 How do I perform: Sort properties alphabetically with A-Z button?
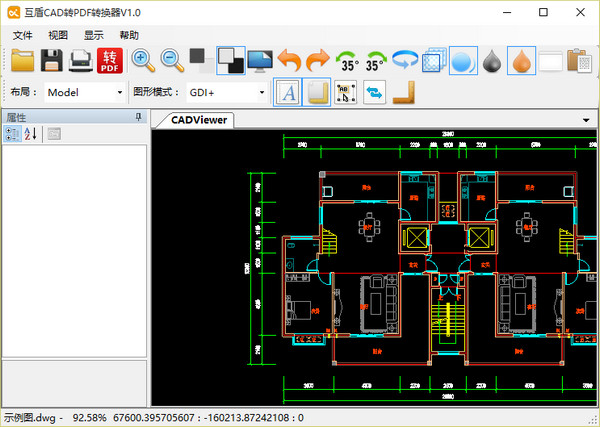(31, 135)
